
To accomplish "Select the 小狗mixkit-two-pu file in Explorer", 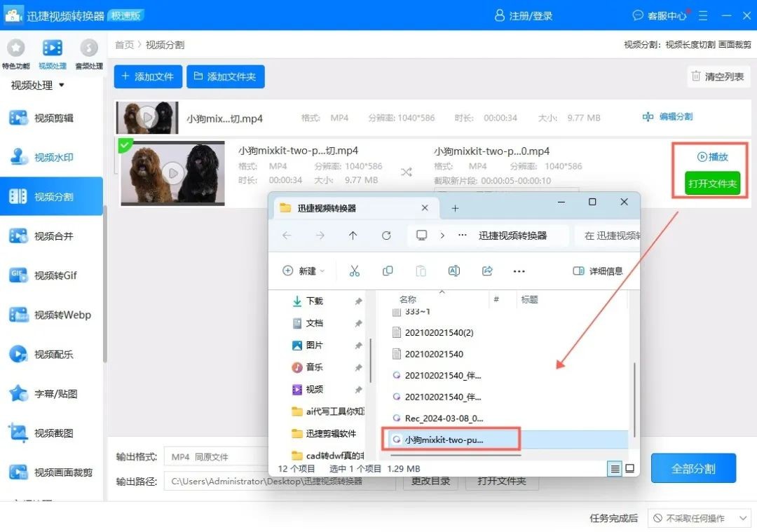I will pyautogui.click(x=444, y=439).
